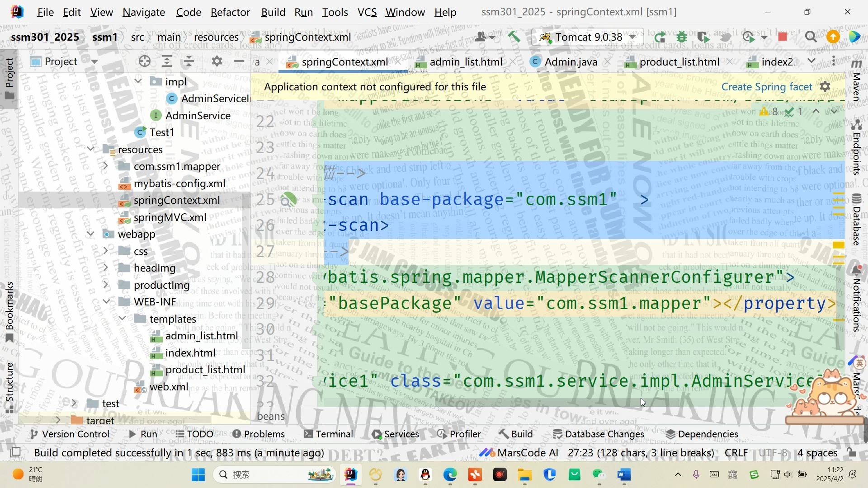Expand the css folder
Image resolution: width=868 pixels, height=488 pixels.
(106, 251)
